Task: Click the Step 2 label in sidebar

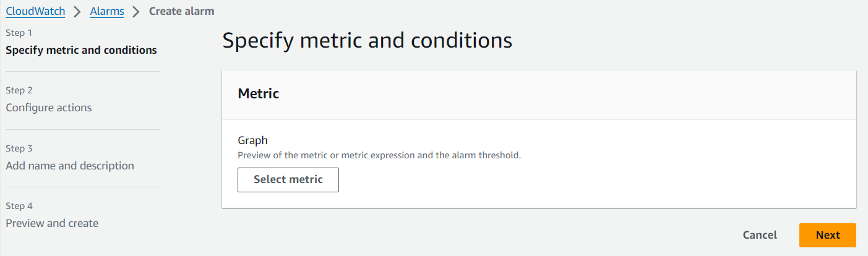Action: 19,90
